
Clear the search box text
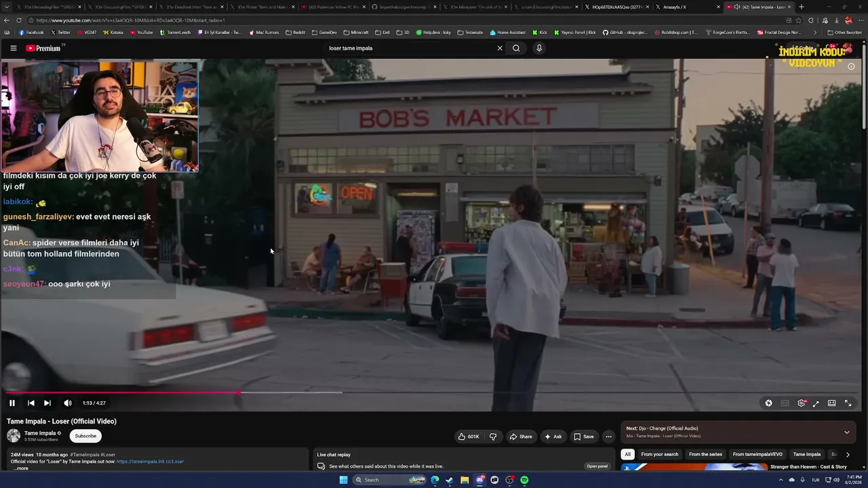[x=500, y=48]
